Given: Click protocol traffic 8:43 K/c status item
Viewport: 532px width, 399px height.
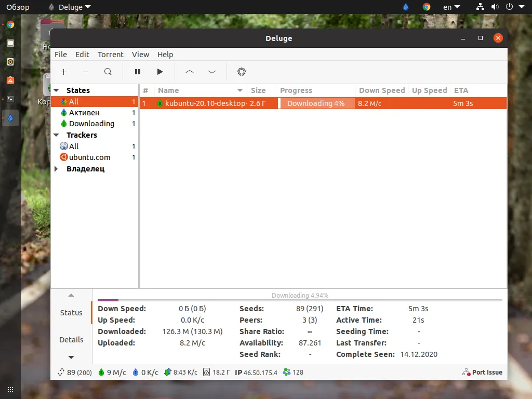Looking at the screenshot, I should click(181, 372).
